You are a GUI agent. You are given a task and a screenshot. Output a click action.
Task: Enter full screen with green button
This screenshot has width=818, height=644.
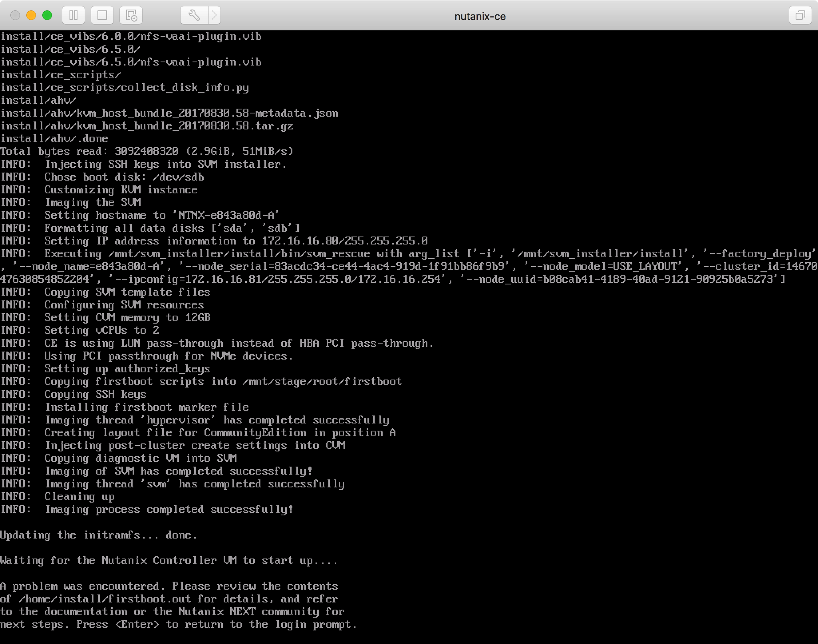[x=47, y=16]
